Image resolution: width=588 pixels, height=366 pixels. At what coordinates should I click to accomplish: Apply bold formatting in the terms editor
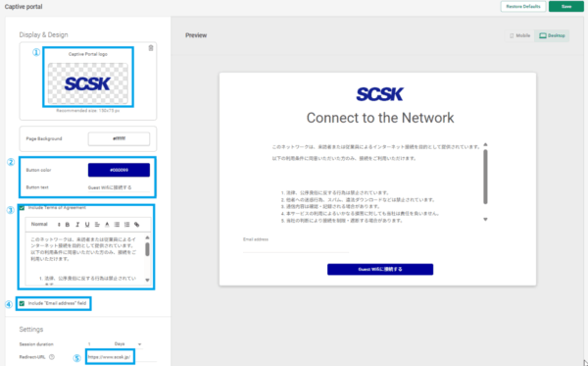tap(68, 225)
